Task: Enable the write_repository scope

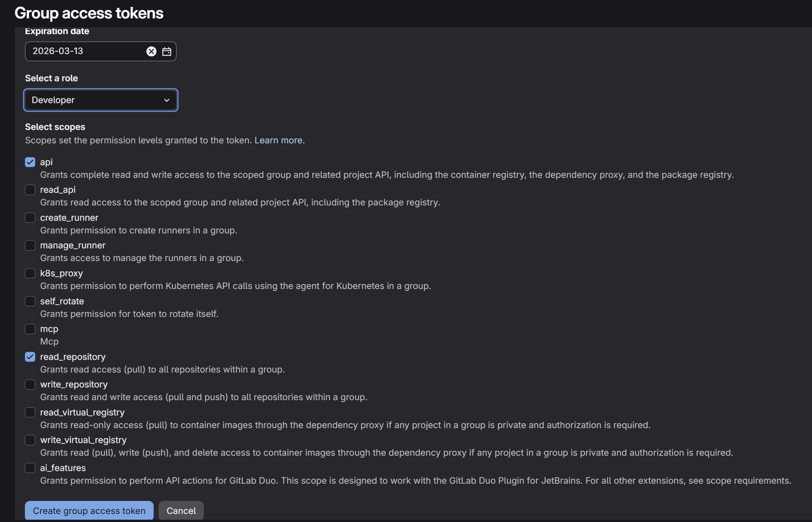Action: coord(30,384)
